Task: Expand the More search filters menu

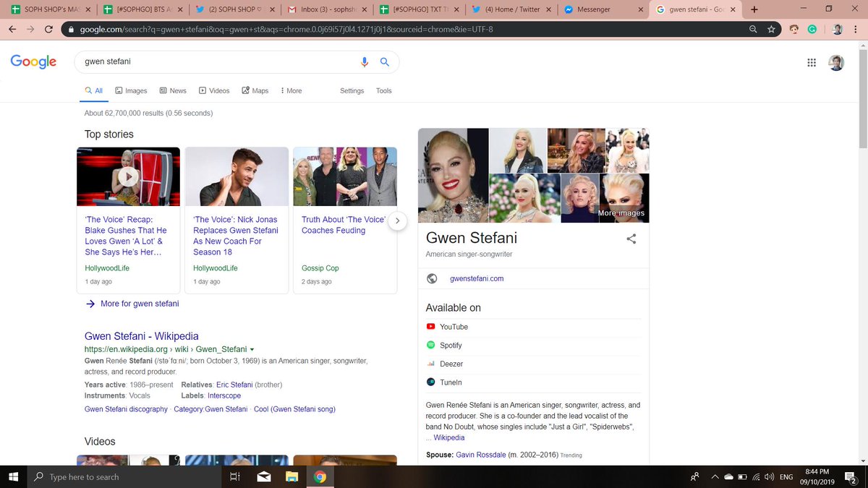Action: point(292,91)
